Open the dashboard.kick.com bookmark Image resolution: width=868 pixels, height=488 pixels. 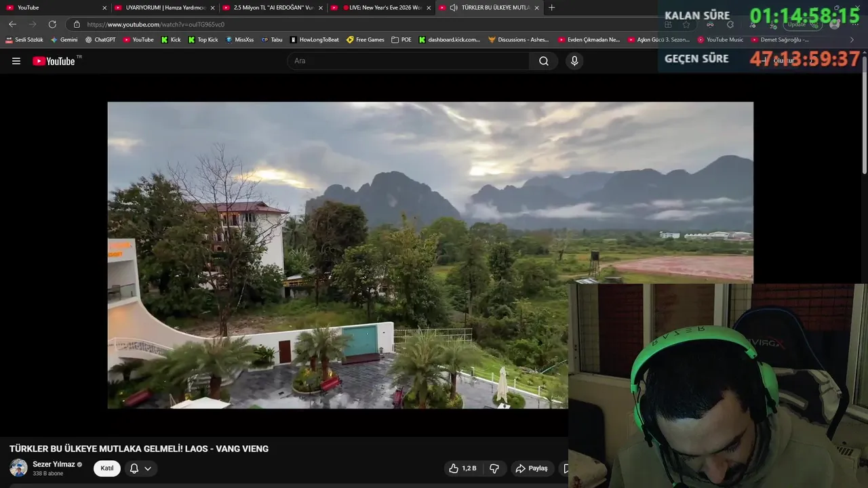[x=450, y=40]
